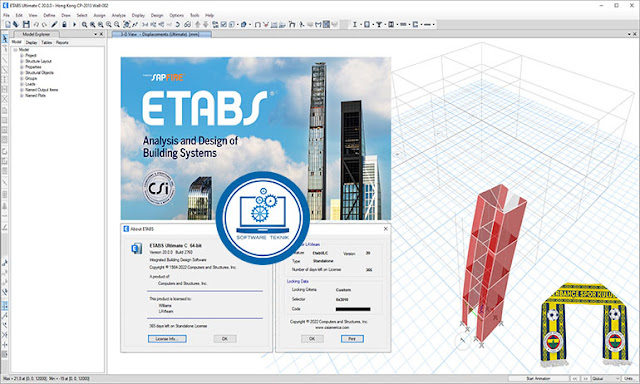Click the Zoom In magnifier icon
Viewport: 640px width, 384px height.
109,24
